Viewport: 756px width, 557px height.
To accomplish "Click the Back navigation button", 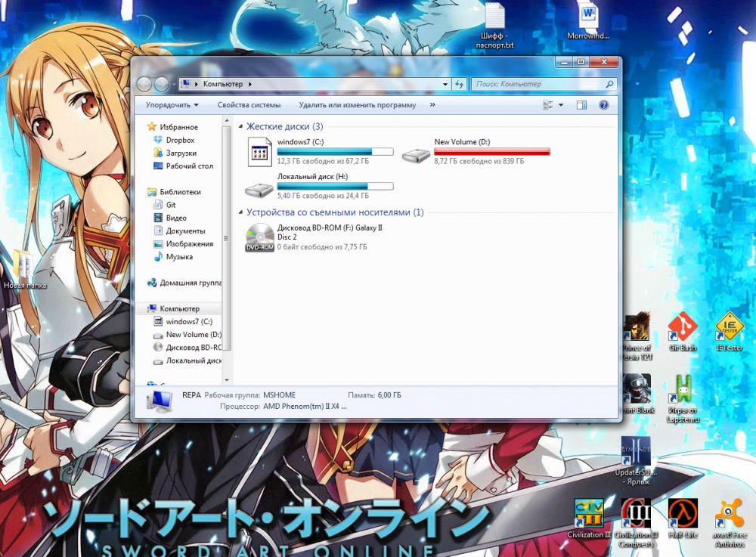I will tap(144, 84).
